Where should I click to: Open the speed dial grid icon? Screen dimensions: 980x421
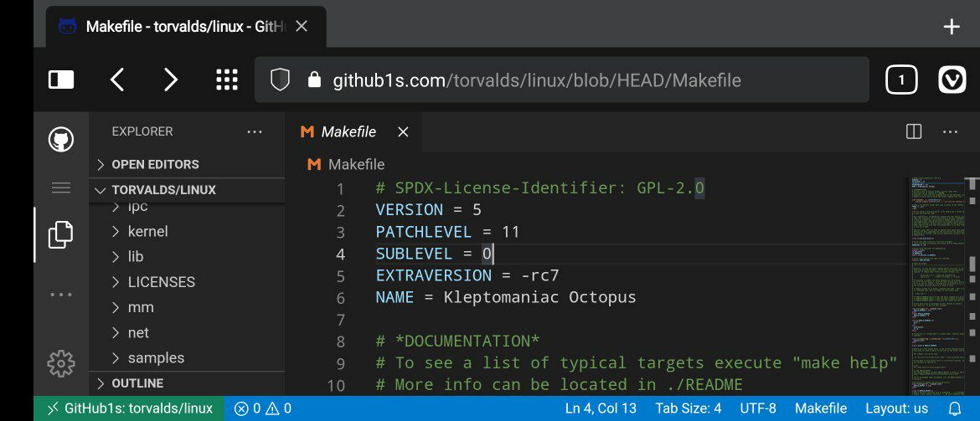tap(226, 80)
